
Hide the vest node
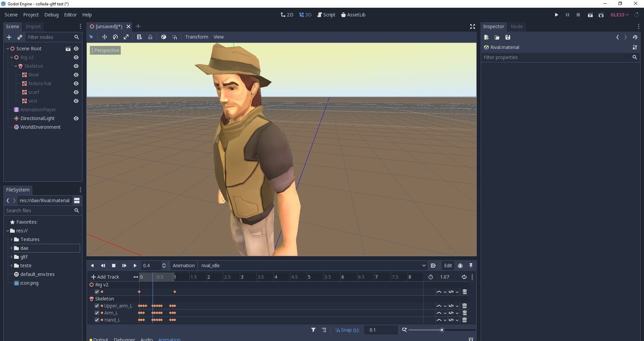(76, 101)
